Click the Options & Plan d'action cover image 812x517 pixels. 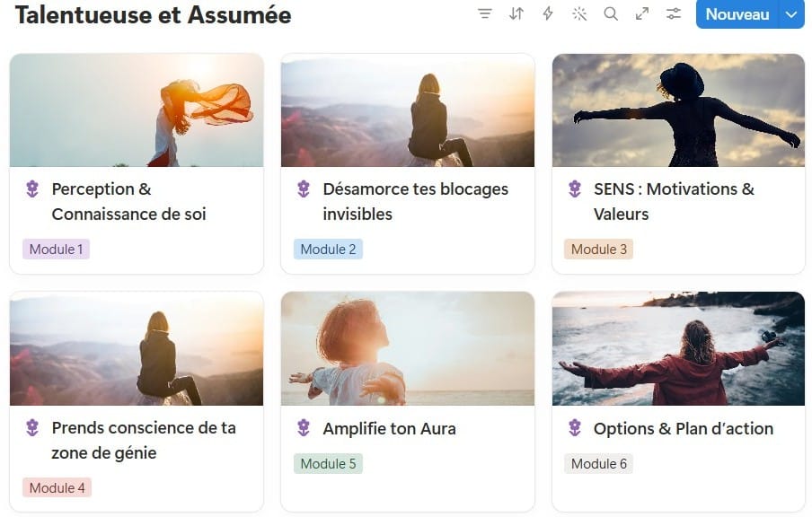click(x=678, y=348)
